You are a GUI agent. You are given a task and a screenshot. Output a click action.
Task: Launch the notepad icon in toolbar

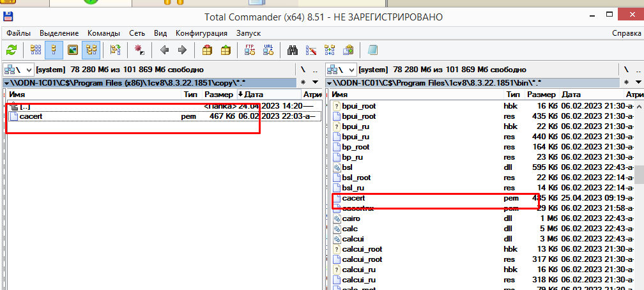[372, 50]
